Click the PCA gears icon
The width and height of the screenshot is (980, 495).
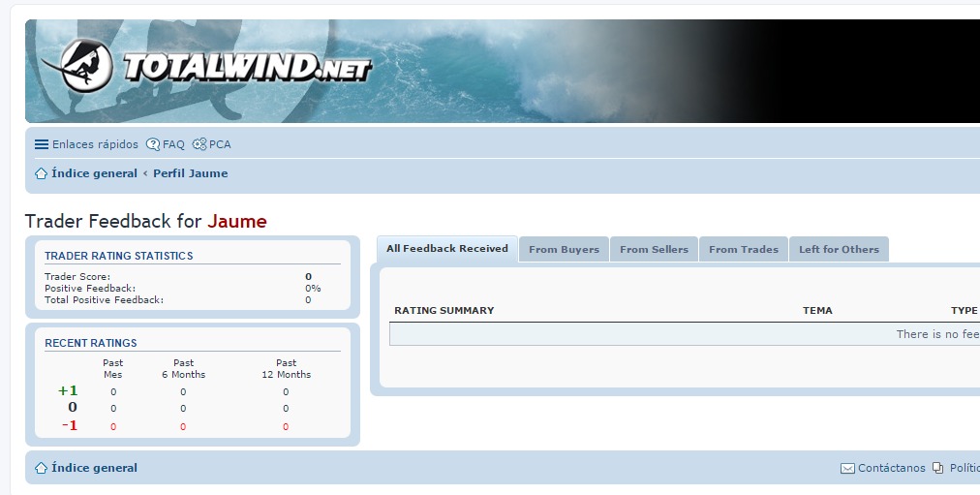tap(199, 144)
